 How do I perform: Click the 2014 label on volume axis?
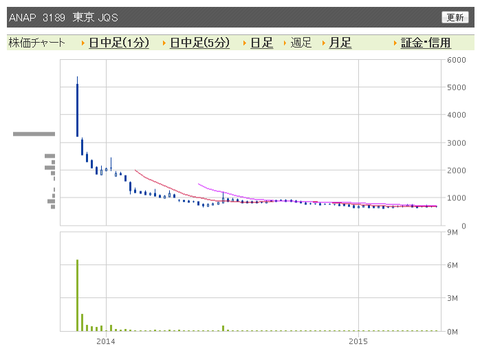pos(106,341)
